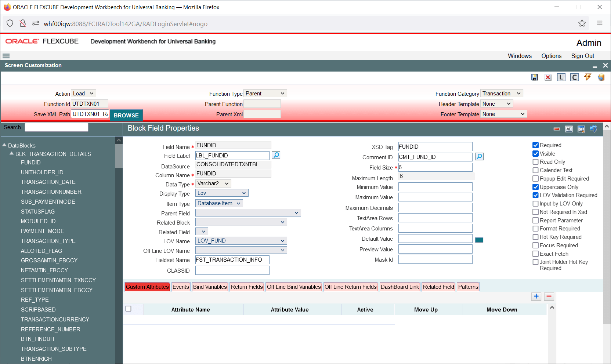The image size is (611, 364).
Task: Click the AI label icon in properties header
Action: [x=569, y=129]
